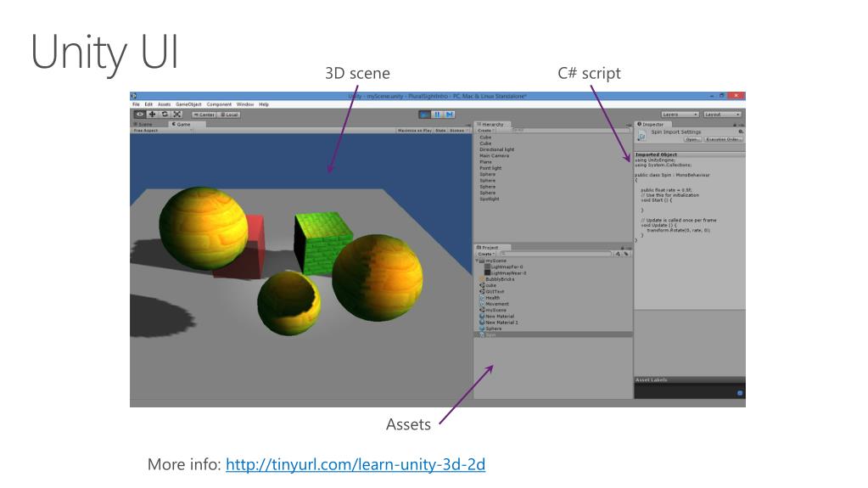The image size is (868, 488).
Task: Open Project panel Create dropdown
Action: pos(485,254)
